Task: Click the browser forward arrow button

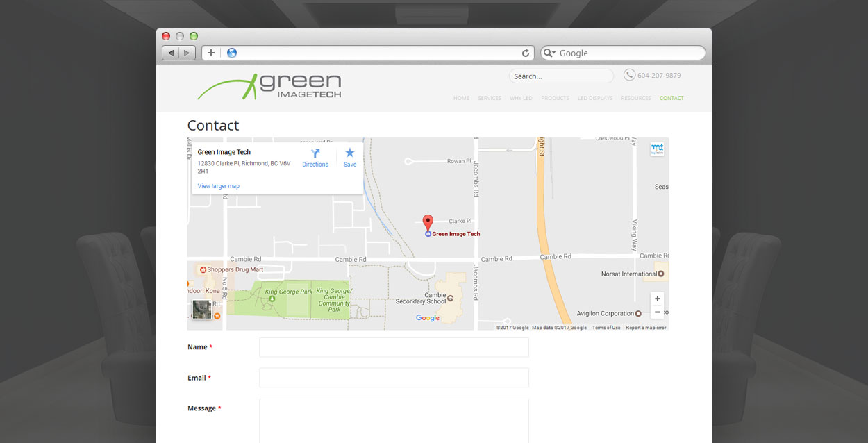Action: 187,53
